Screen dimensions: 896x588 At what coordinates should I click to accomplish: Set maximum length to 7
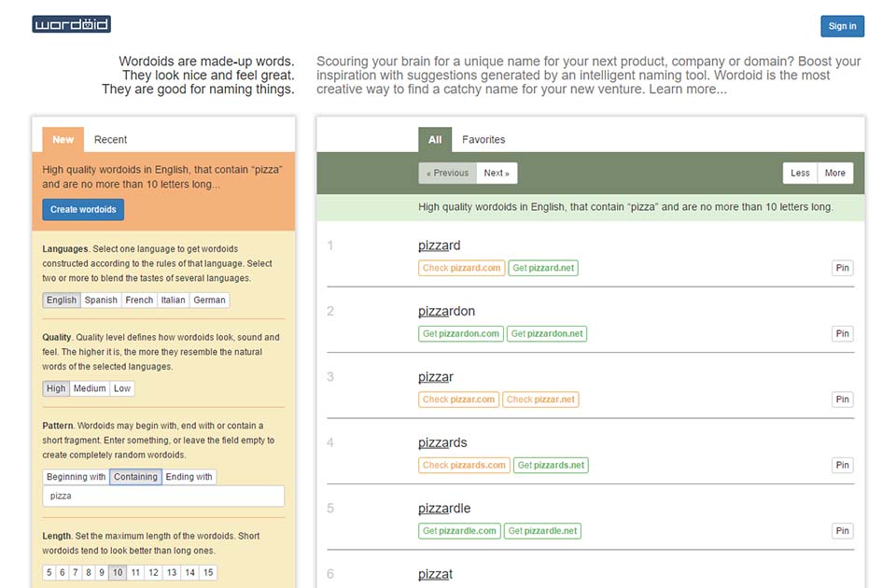pyautogui.click(x=76, y=572)
